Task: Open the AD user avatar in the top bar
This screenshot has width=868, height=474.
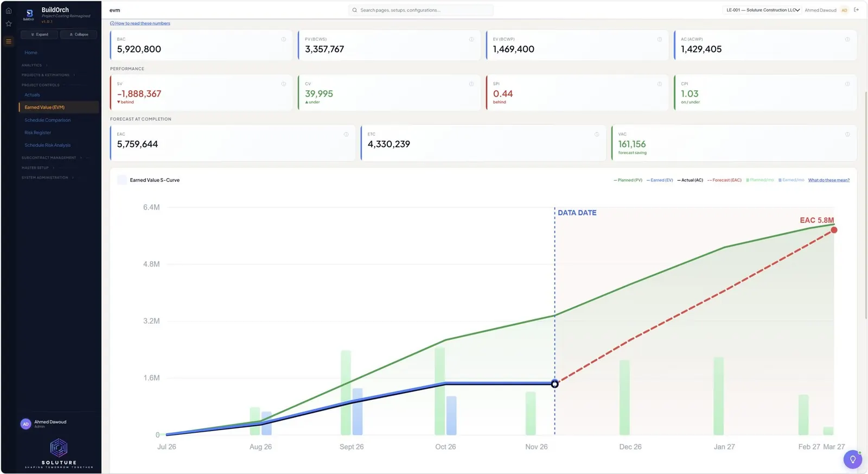Action: (x=844, y=10)
